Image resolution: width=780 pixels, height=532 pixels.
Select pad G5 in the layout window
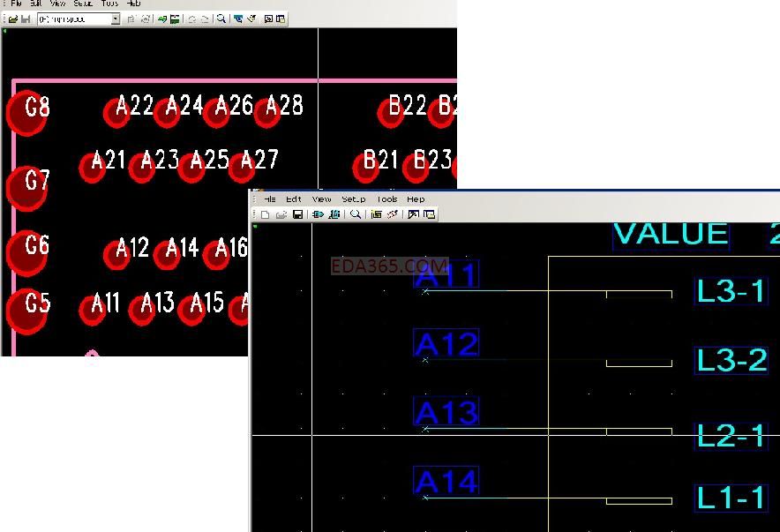26,311
